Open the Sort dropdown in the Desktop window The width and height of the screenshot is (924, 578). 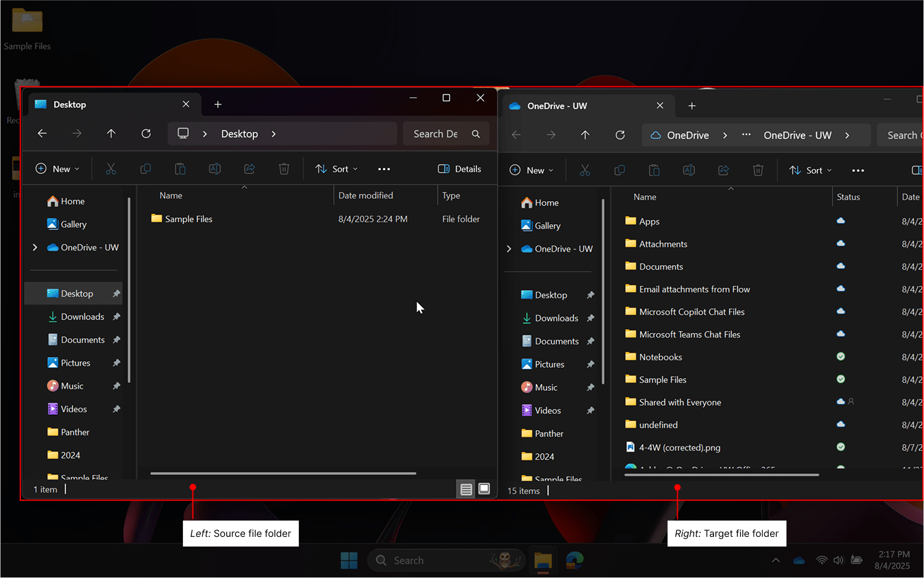click(x=336, y=169)
